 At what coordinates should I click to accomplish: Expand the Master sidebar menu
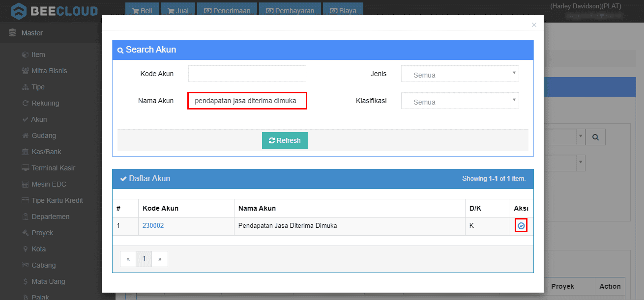[x=32, y=33]
